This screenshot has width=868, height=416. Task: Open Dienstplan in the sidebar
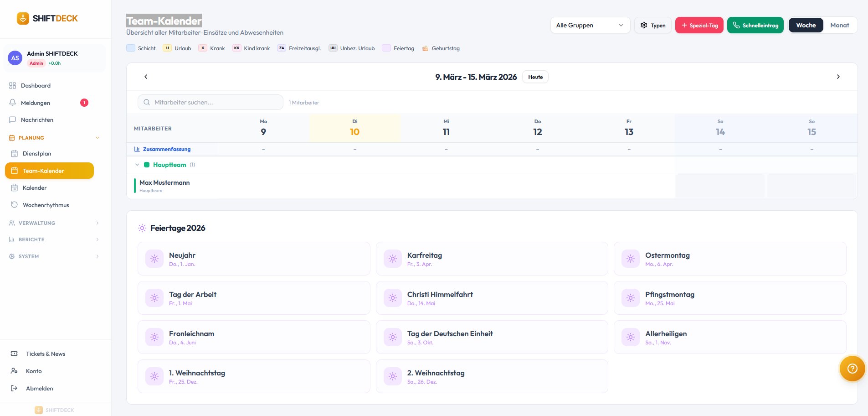(x=37, y=154)
